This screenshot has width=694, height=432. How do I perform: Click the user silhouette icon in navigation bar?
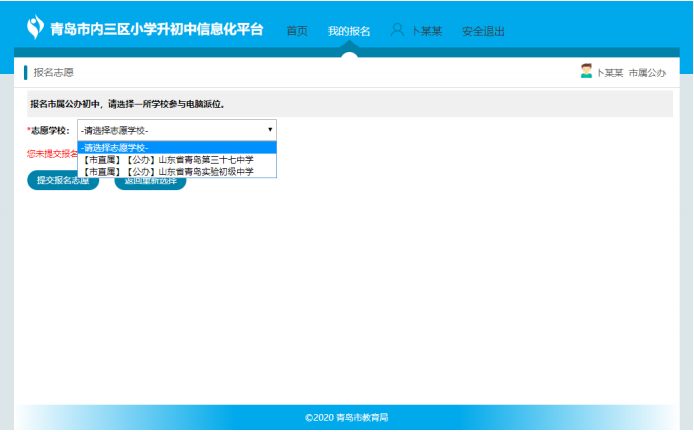coord(397,30)
